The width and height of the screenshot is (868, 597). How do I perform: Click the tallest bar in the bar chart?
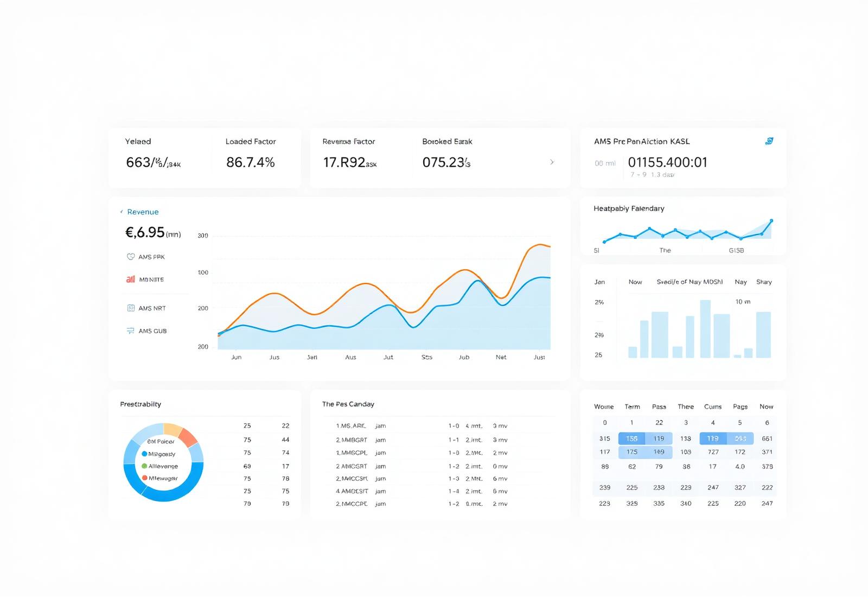point(705,329)
